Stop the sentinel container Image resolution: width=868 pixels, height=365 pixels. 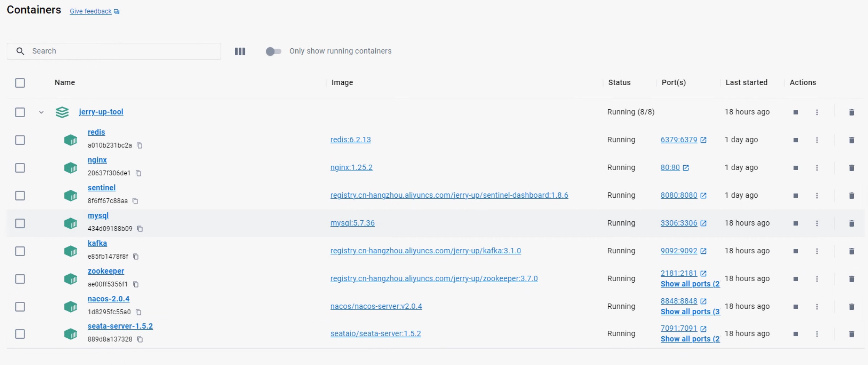coord(795,196)
